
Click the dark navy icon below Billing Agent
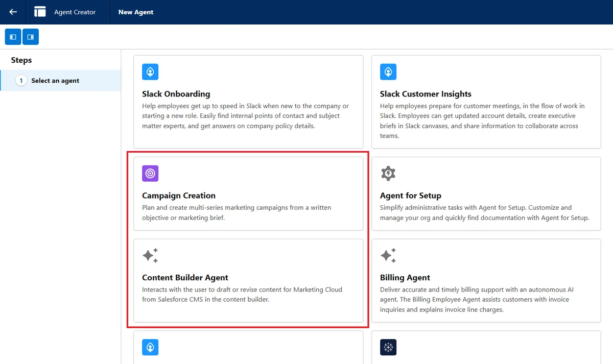[388, 347]
